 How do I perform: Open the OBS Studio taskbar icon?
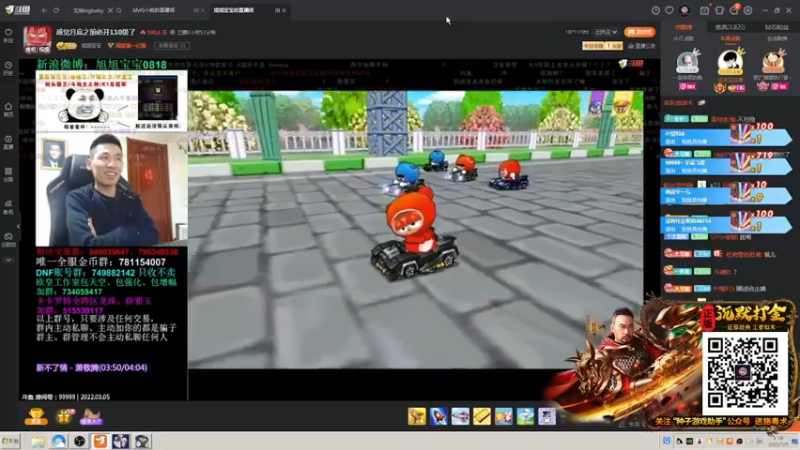click(x=79, y=441)
